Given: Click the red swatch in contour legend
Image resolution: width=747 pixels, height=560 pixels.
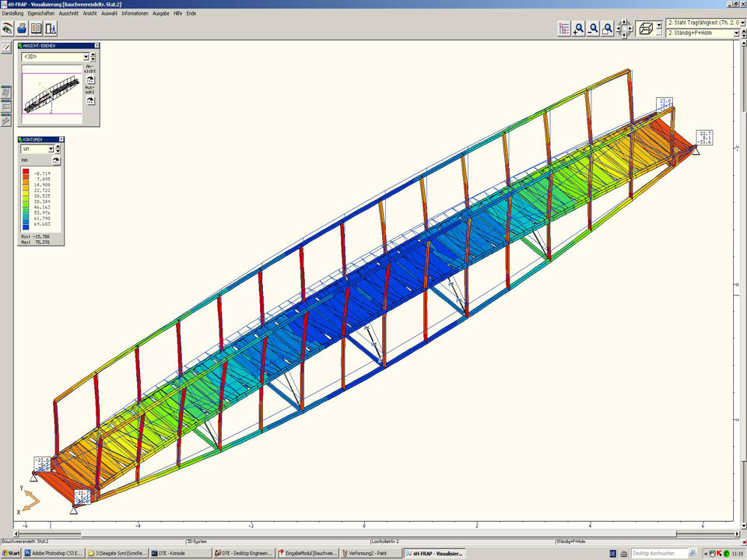Looking at the screenshot, I should pos(26,173).
